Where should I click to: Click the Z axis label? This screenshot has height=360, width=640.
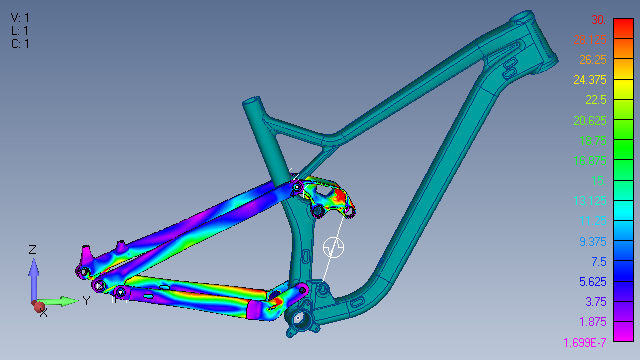[x=33, y=250]
